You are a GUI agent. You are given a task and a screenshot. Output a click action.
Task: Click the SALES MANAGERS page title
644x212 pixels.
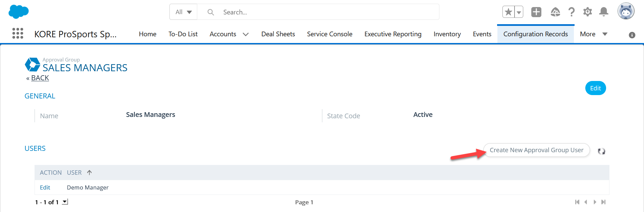tap(85, 68)
